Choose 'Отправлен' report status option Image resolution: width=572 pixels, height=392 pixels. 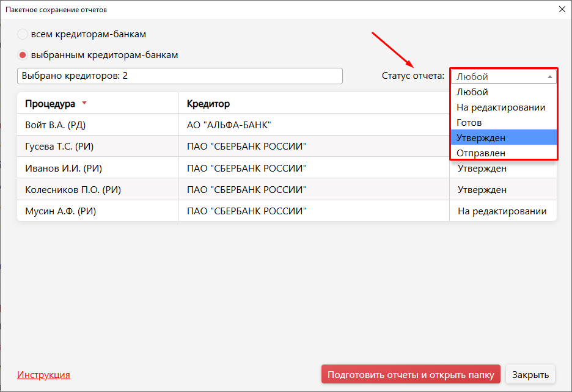[480, 153]
